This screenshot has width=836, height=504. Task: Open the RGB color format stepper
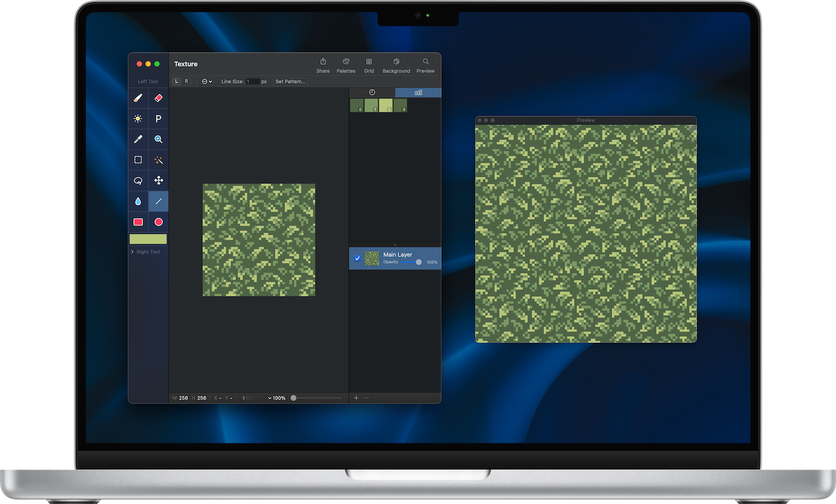[x=248, y=398]
